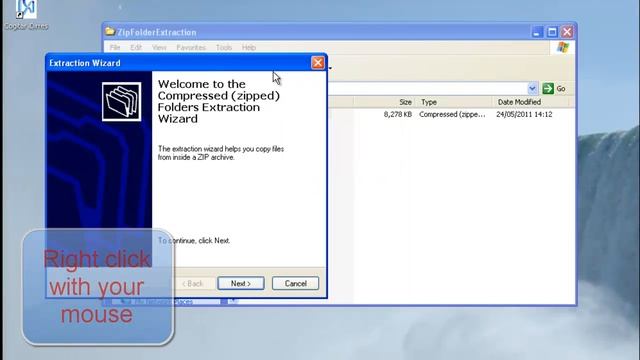The height and width of the screenshot is (360, 640).
Task: Click the ZipFolderExtraction folder icon in title bar
Action: click(110, 31)
